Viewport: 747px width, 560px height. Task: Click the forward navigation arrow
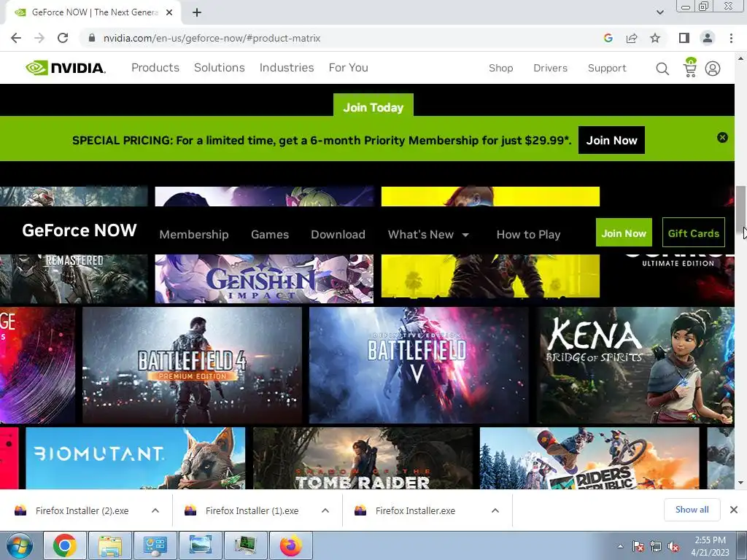tap(39, 38)
